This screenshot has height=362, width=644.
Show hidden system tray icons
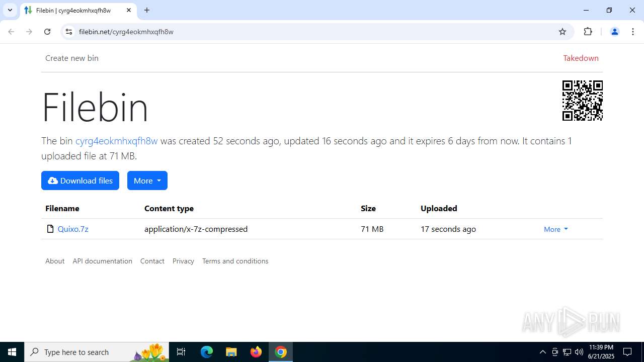click(x=542, y=352)
